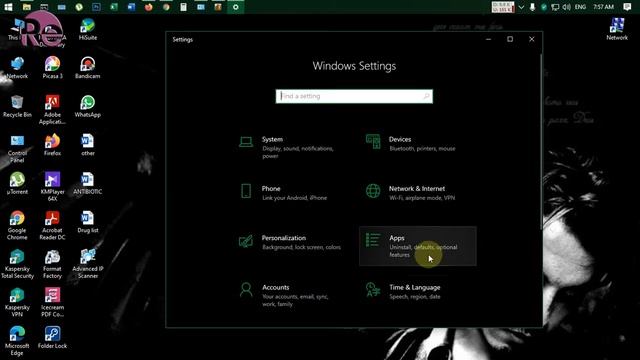Open Control Panel desktop shortcut
Viewport: 640px width, 360px height.
click(17, 149)
